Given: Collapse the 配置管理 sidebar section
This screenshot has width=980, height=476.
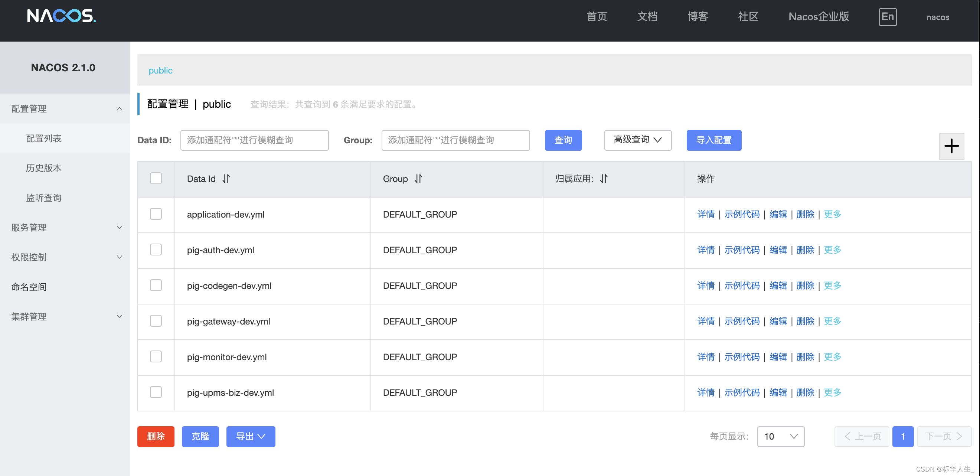Looking at the screenshot, I should [65, 109].
